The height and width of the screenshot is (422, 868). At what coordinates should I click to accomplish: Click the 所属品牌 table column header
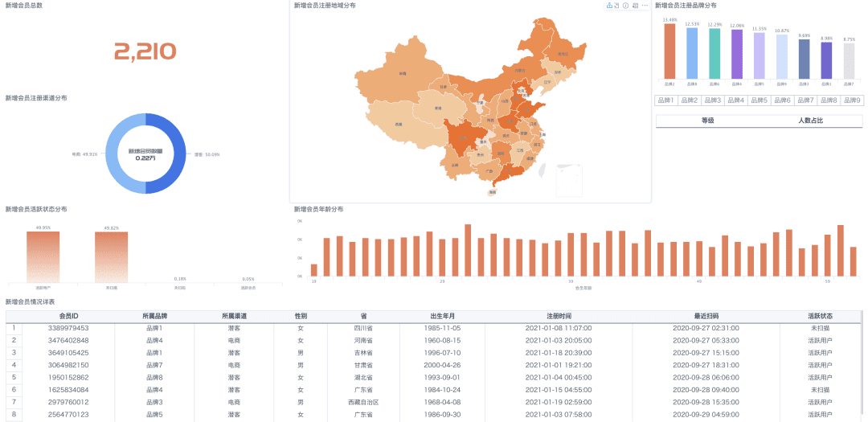pos(154,316)
